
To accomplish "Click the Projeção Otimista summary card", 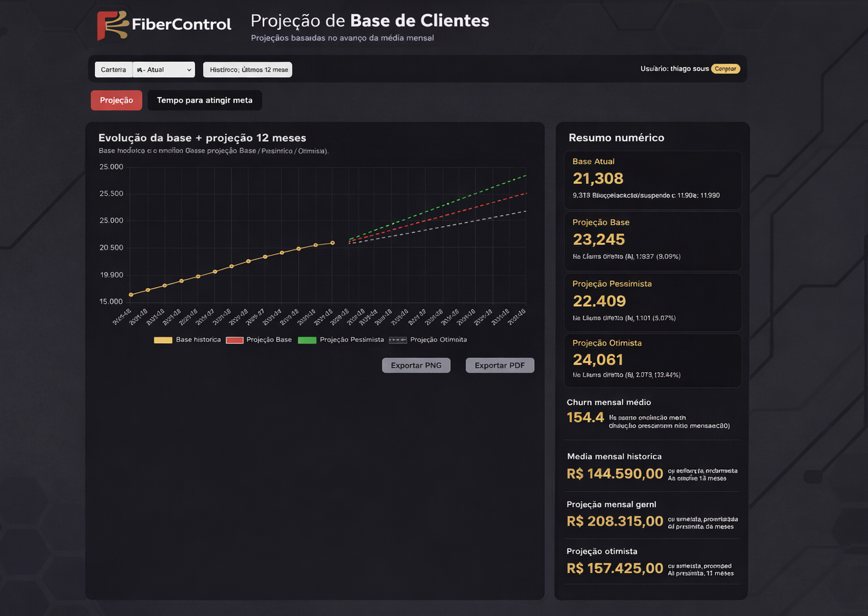I will coord(652,360).
